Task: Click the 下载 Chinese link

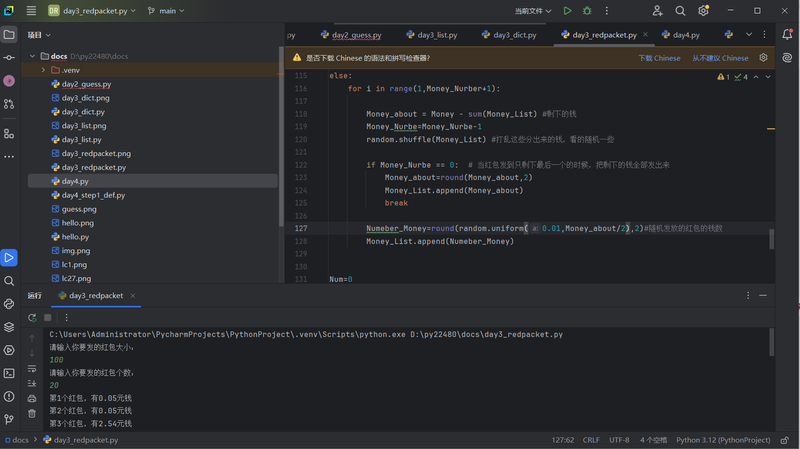Action: pyautogui.click(x=659, y=58)
